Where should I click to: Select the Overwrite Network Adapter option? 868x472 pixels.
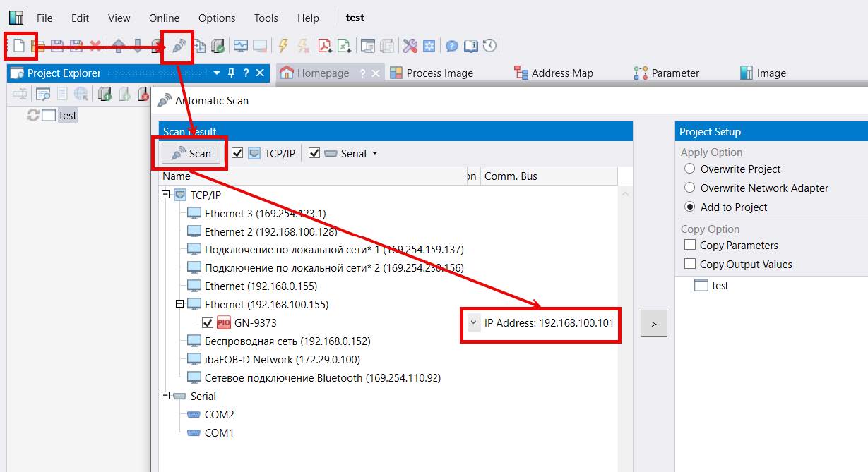[690, 188]
